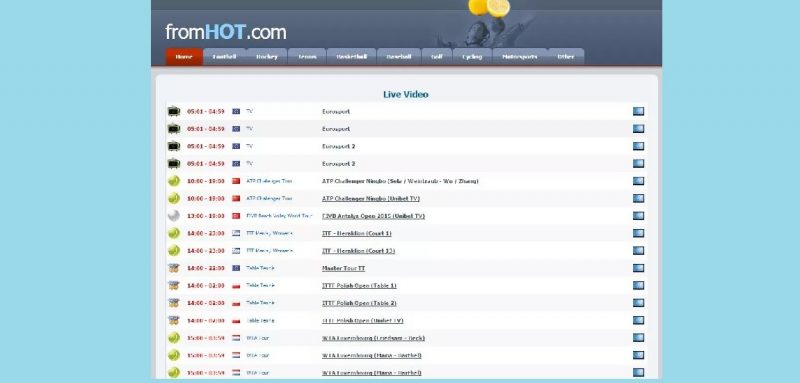
Task: Open the Home tab
Action: coord(184,57)
